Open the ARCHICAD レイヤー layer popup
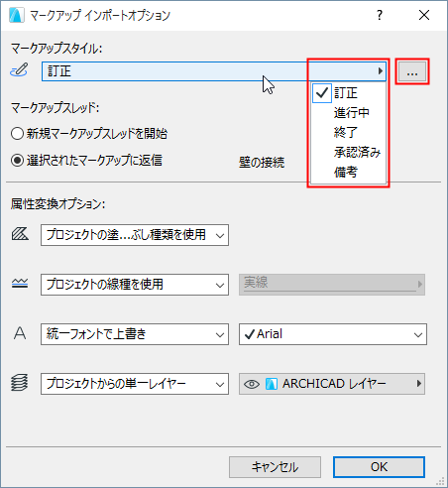 [x=332, y=384]
